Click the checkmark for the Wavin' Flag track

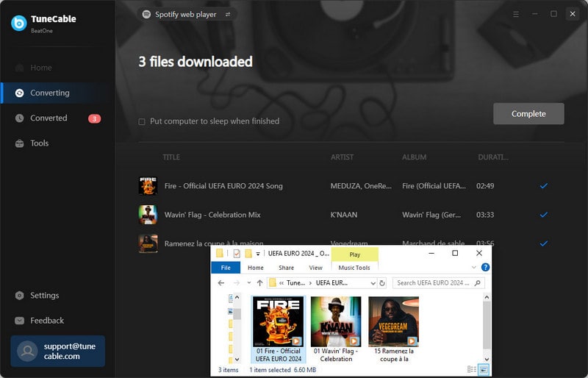[544, 215]
